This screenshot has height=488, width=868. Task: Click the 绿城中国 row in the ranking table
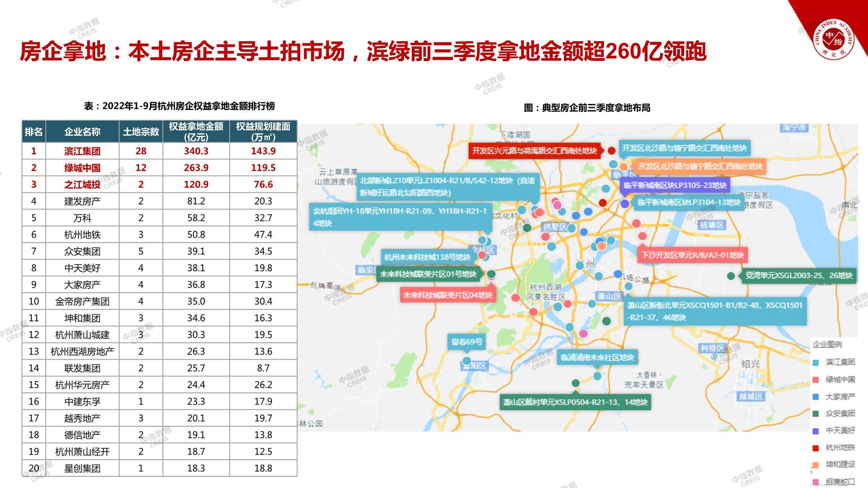coord(82,168)
